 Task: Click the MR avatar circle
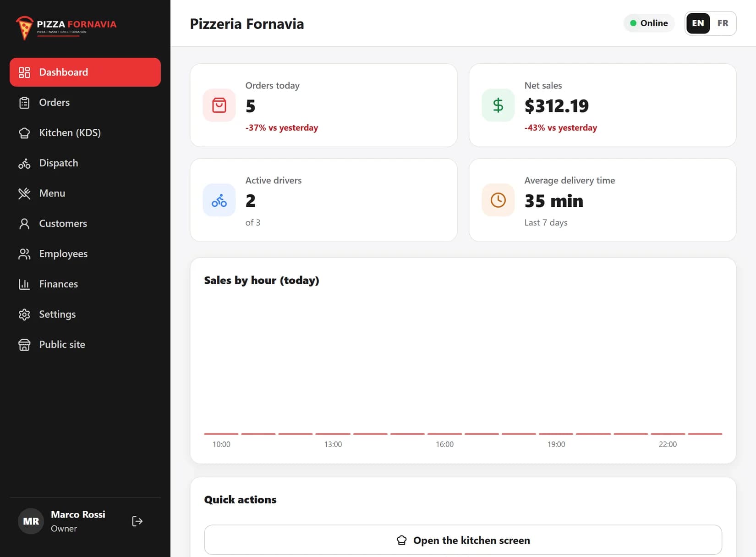(31, 521)
